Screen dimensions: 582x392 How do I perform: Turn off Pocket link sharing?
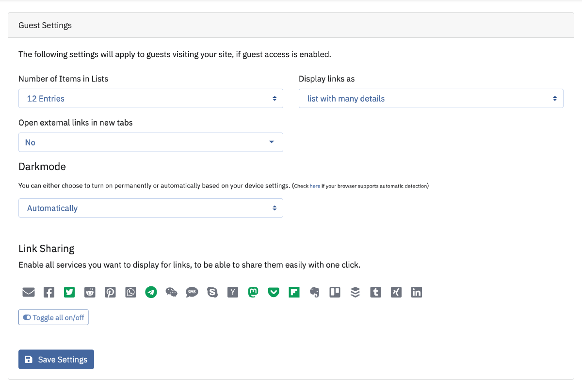273,292
